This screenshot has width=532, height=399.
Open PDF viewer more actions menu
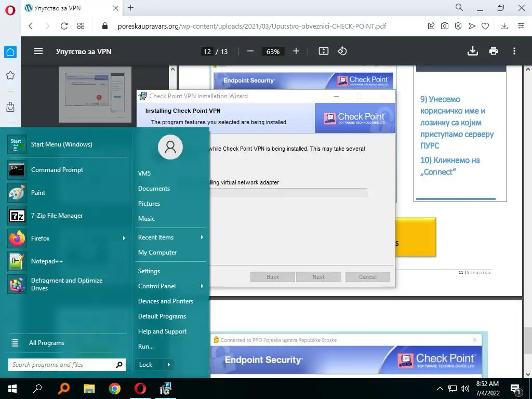(x=514, y=51)
